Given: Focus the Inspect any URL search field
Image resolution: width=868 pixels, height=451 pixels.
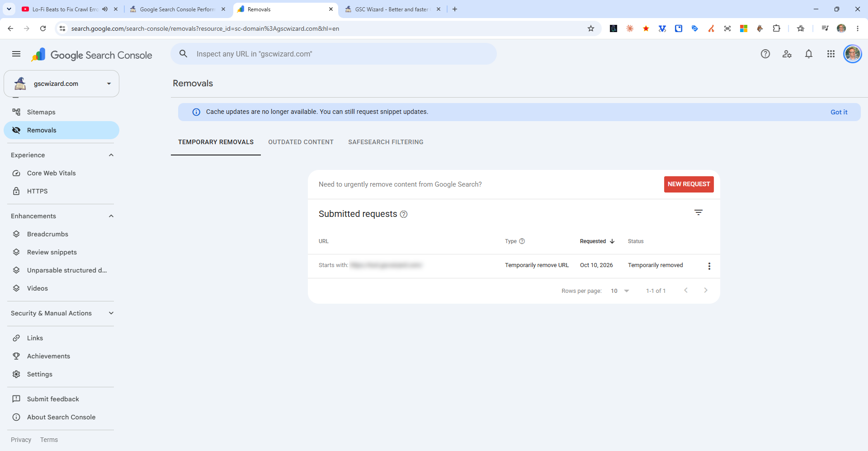Looking at the screenshot, I should (334, 54).
